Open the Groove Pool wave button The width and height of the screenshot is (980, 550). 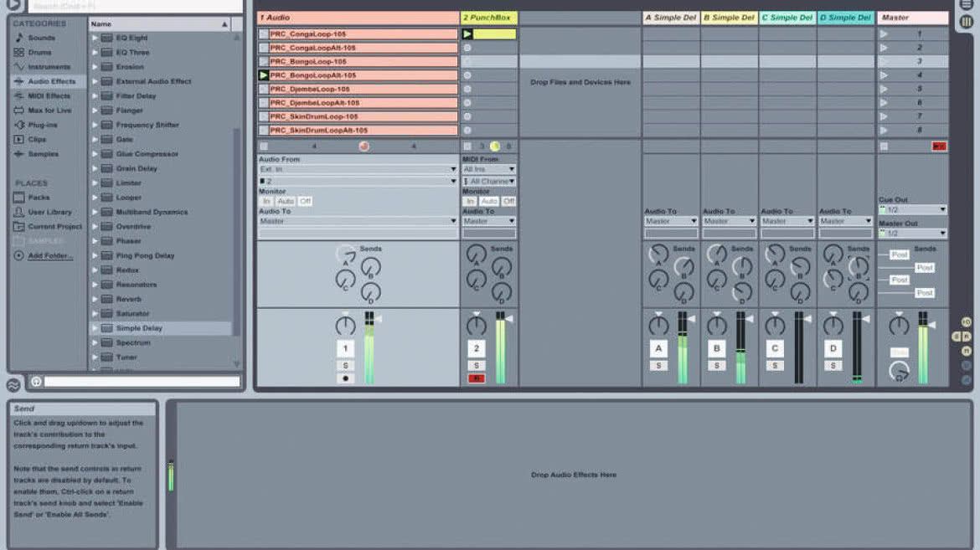point(13,385)
